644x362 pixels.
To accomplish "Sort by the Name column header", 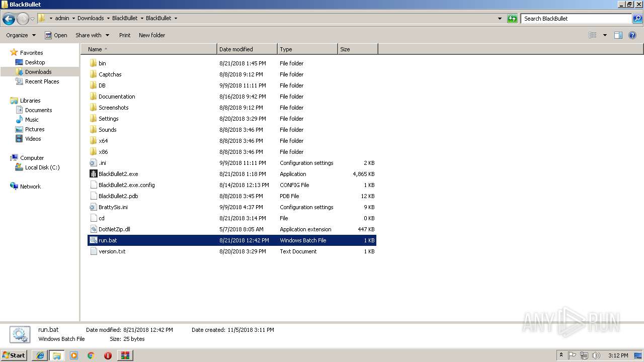I will pos(149,49).
